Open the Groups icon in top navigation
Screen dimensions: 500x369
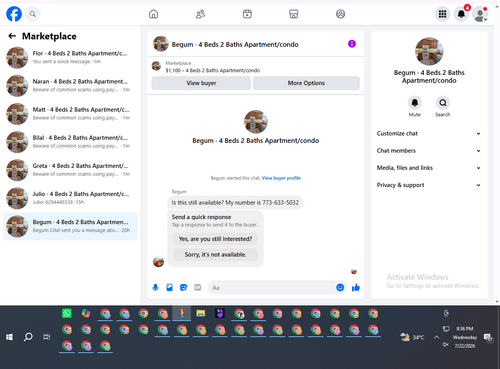click(x=340, y=14)
